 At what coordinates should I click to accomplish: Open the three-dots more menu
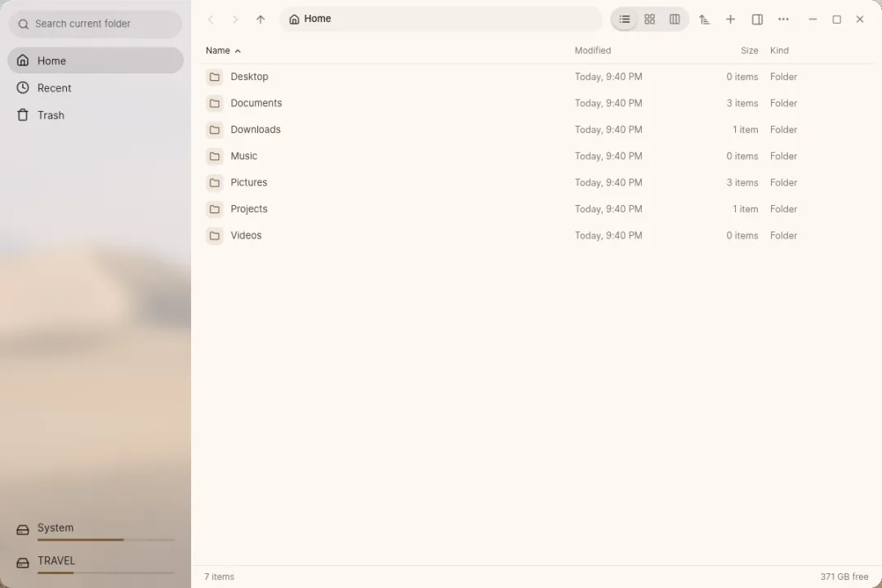783,20
